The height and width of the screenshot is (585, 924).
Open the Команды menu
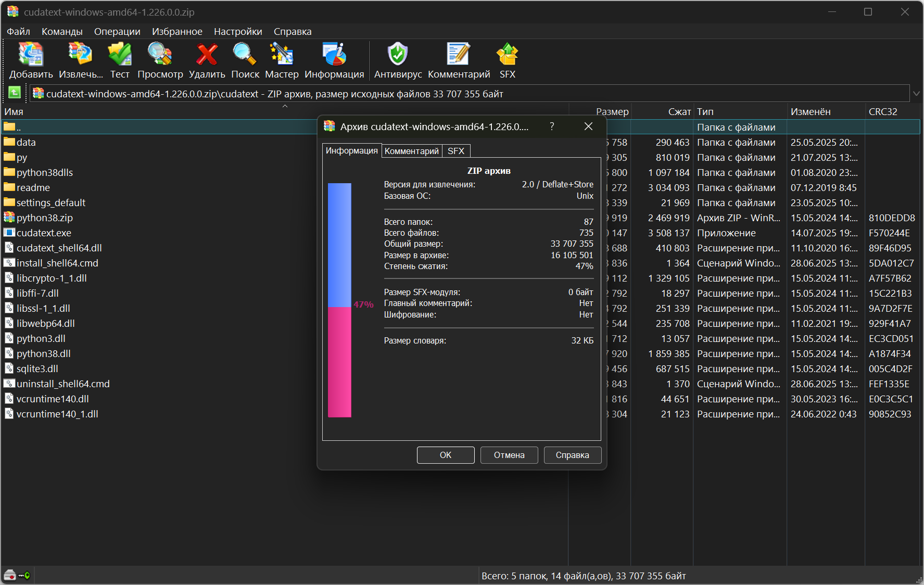click(x=62, y=31)
